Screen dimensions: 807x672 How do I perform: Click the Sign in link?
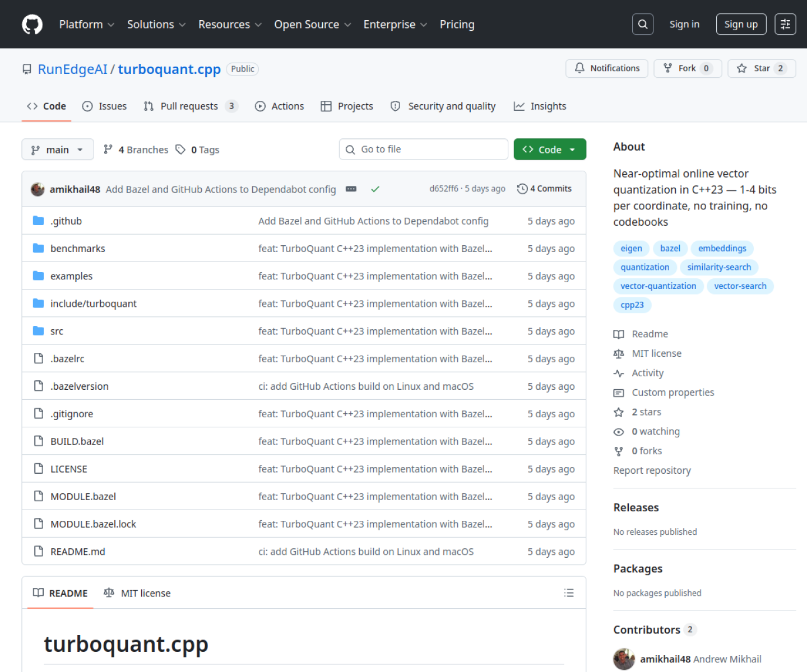(684, 24)
